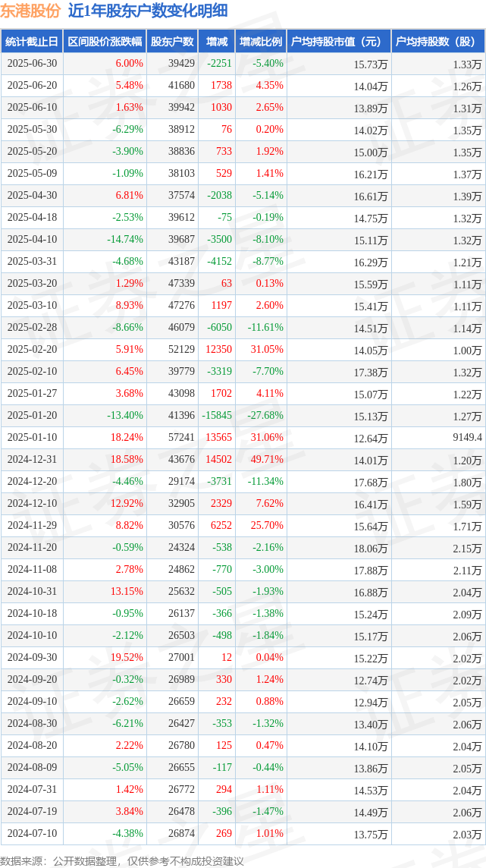The width and height of the screenshot is (486, 868).
Task: Click price change -14.74%
Action: tap(126, 240)
